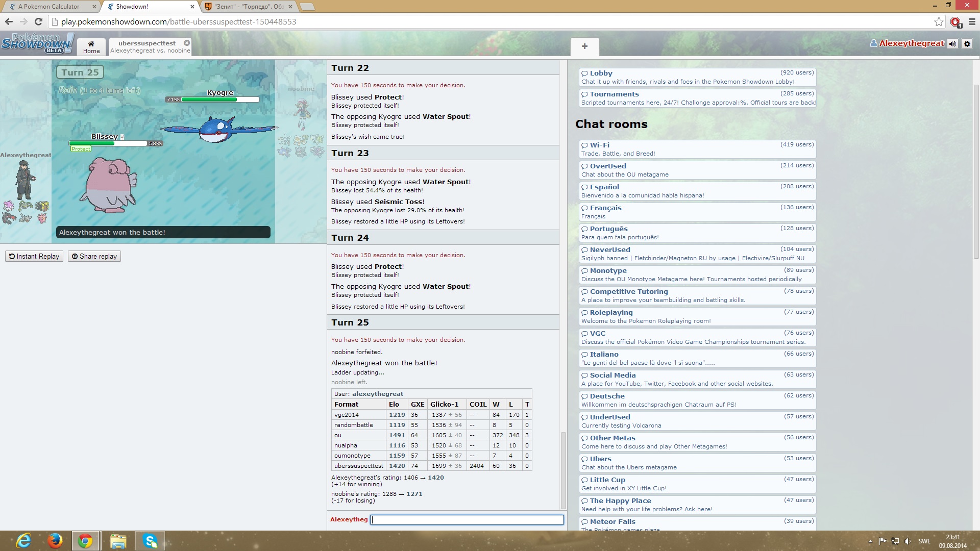980x551 pixels.
Task: Join The Happy Place room
Action: 697,505
